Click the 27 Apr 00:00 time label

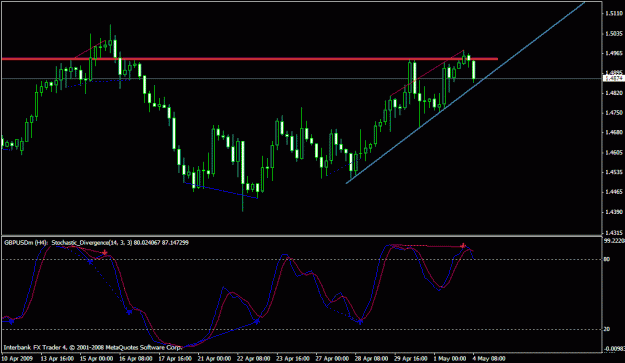coord(332,358)
